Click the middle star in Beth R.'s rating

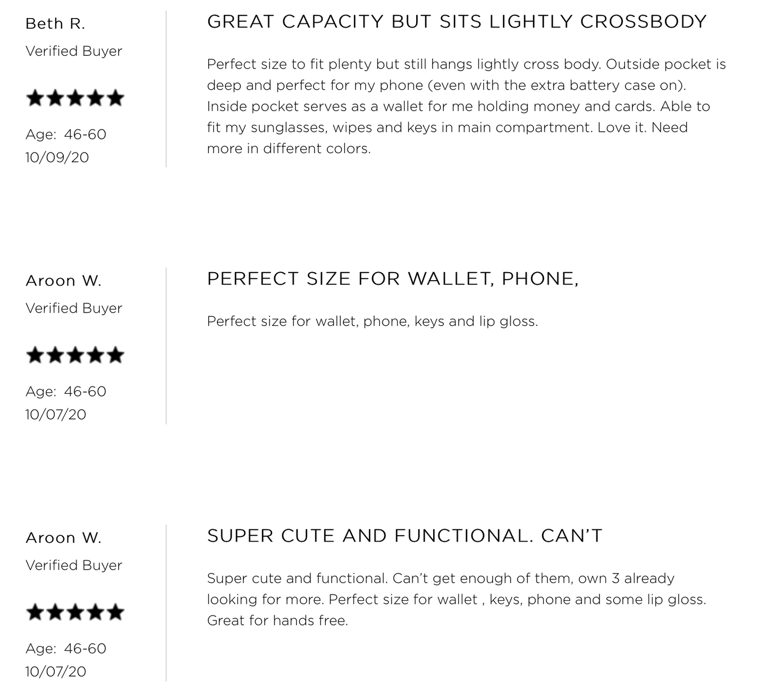(75, 98)
